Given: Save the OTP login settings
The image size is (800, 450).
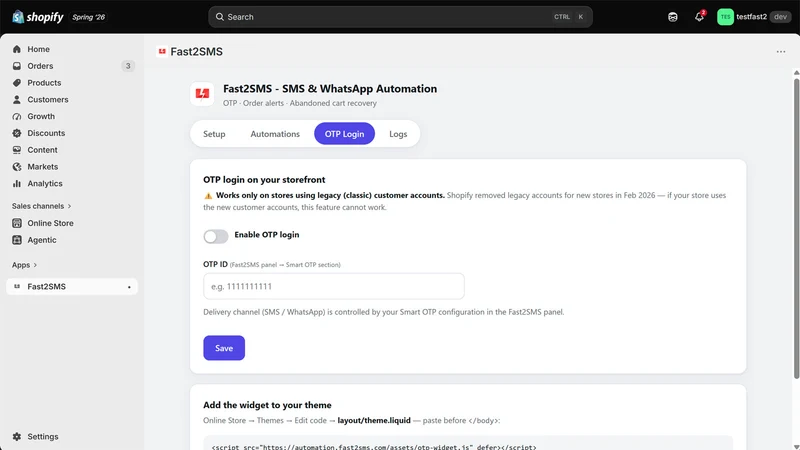Looking at the screenshot, I should click(224, 348).
